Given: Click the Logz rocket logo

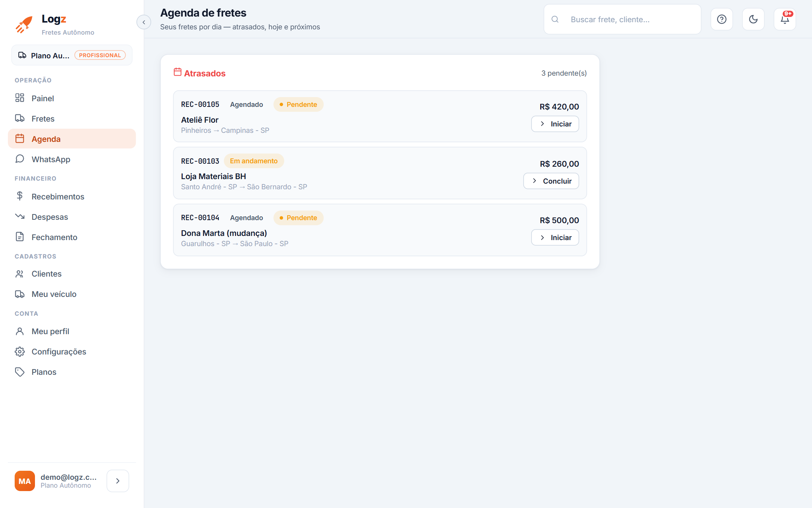Looking at the screenshot, I should coord(24,24).
